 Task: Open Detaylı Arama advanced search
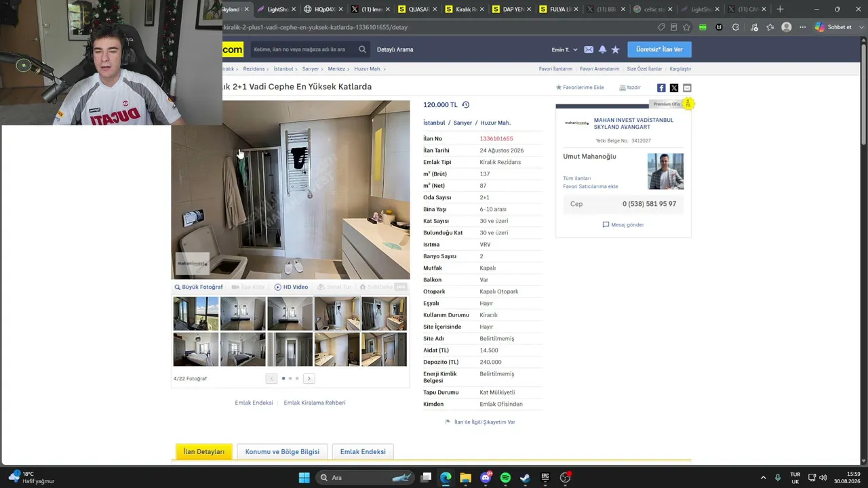pos(395,49)
